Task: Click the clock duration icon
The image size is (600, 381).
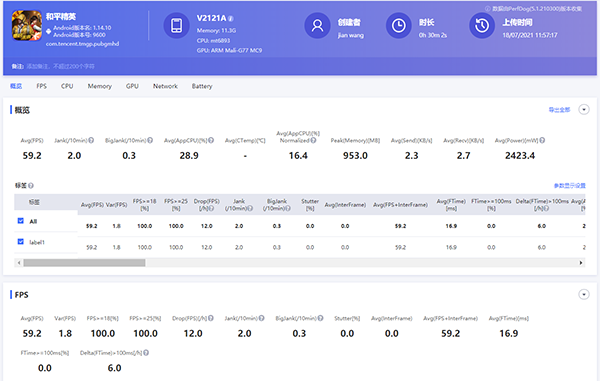Action: click(399, 26)
